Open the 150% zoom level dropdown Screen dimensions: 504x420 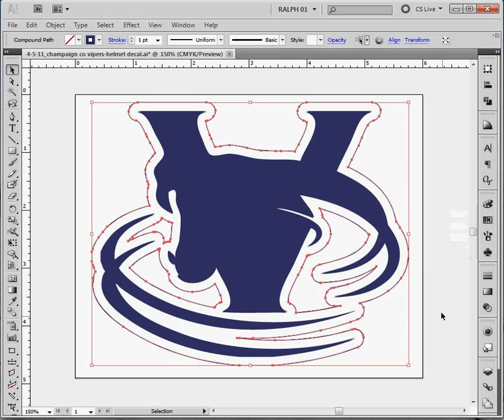pyautogui.click(x=50, y=412)
